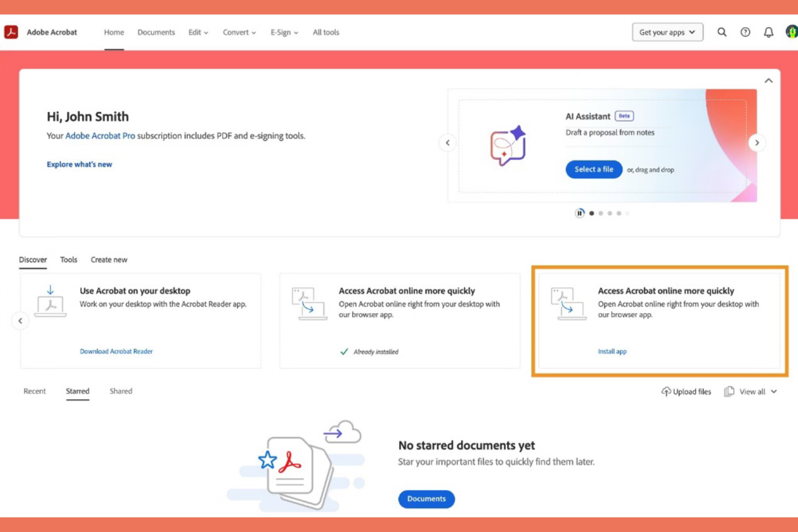
Task: Pause the carousel autoplay
Action: click(x=580, y=213)
